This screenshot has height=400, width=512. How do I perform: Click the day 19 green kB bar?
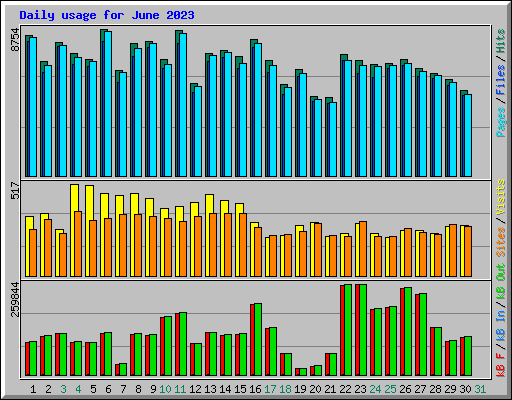tap(303, 372)
